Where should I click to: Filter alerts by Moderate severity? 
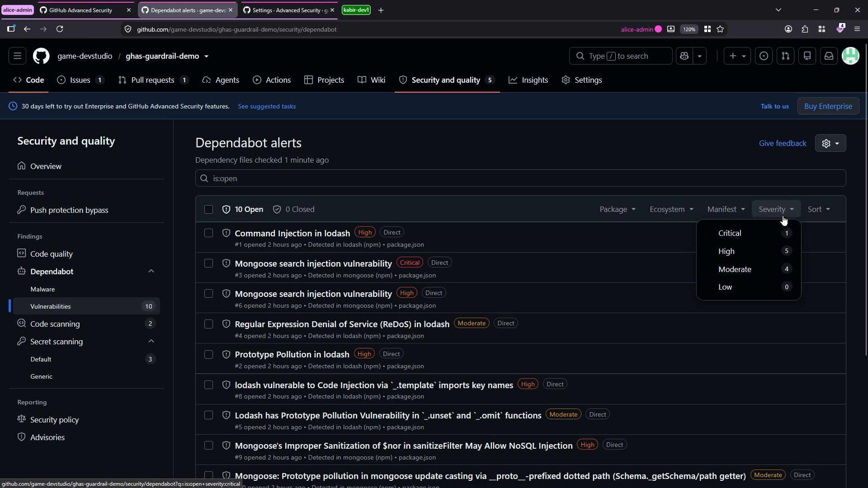coord(749,269)
